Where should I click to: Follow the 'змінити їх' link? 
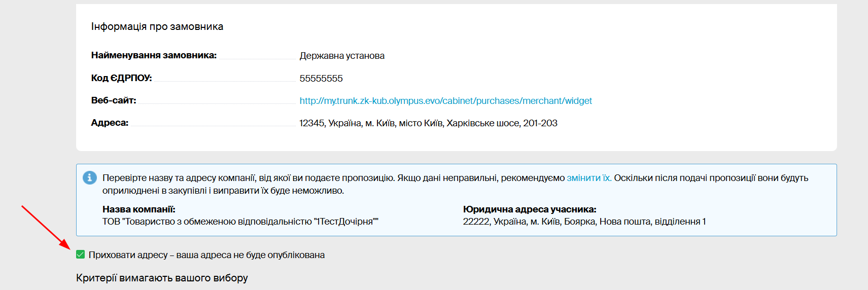coord(588,178)
